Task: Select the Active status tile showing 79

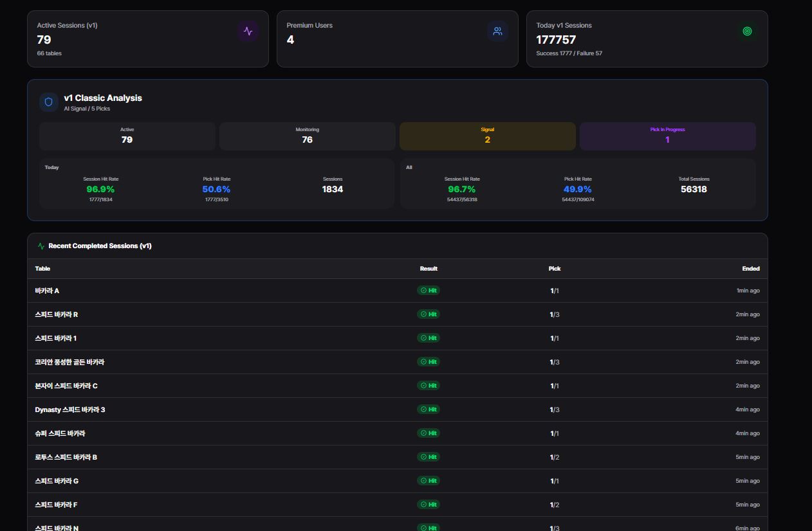Action: pos(127,136)
